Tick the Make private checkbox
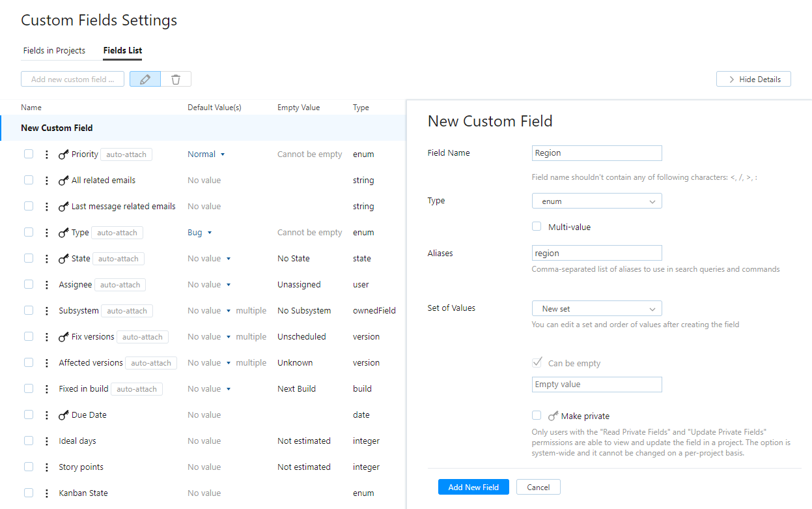 (537, 415)
